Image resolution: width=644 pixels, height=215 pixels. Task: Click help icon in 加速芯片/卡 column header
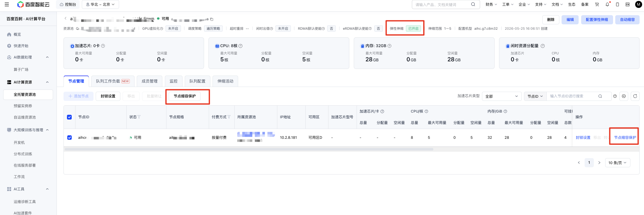[x=382, y=111]
